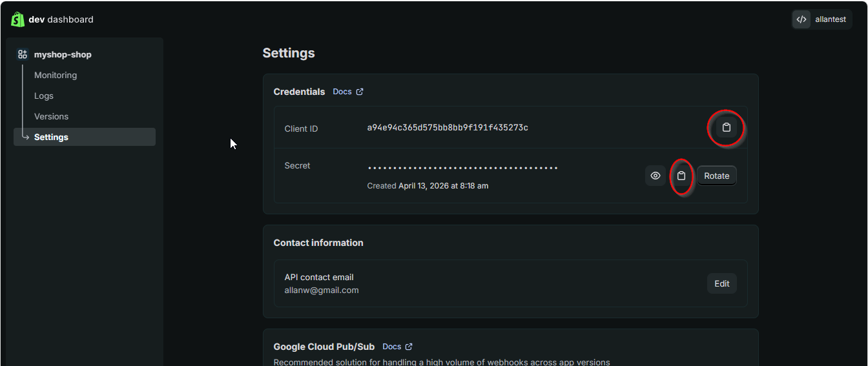Select Settings in the sidebar
This screenshot has height=366, width=868.
[x=85, y=137]
